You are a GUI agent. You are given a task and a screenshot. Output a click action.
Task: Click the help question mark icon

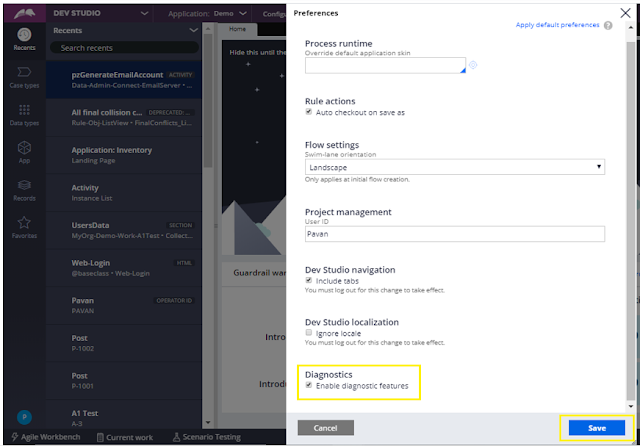click(608, 25)
